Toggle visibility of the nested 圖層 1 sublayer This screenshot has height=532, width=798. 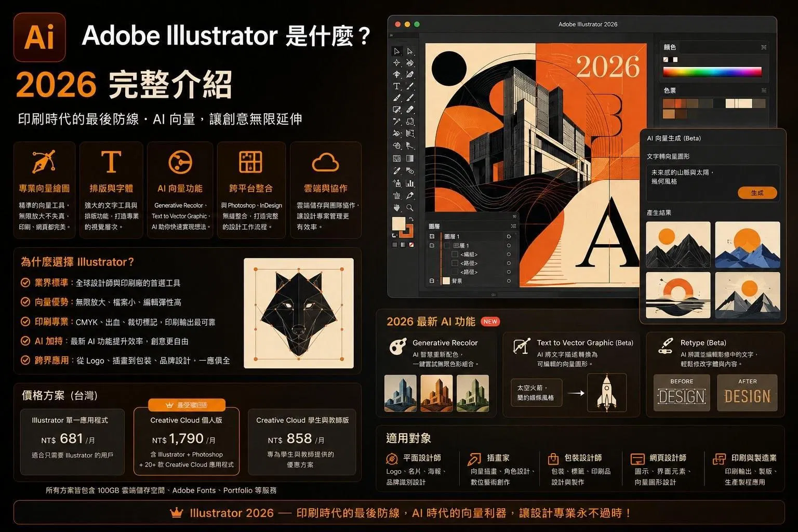pyautogui.click(x=432, y=245)
